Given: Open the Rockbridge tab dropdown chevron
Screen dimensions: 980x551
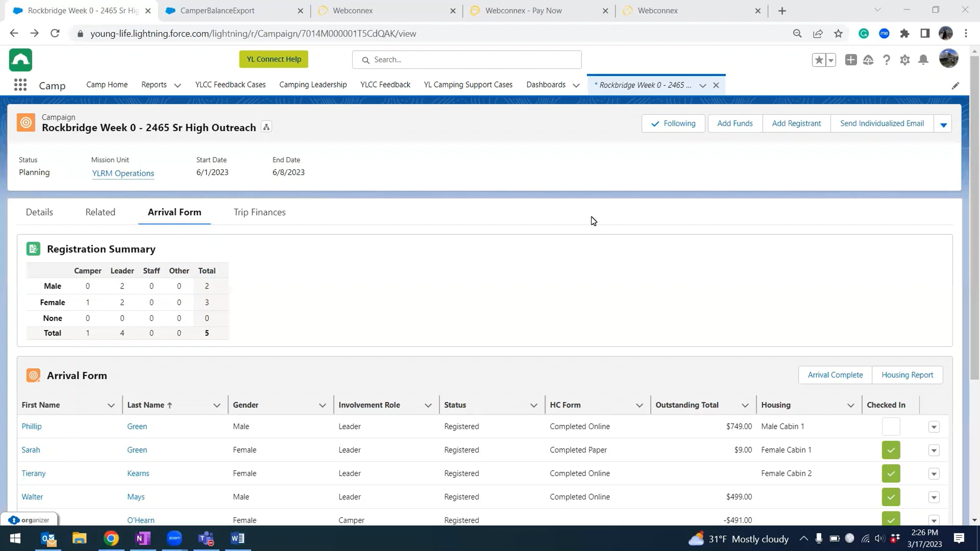Looking at the screenshot, I should tap(702, 85).
